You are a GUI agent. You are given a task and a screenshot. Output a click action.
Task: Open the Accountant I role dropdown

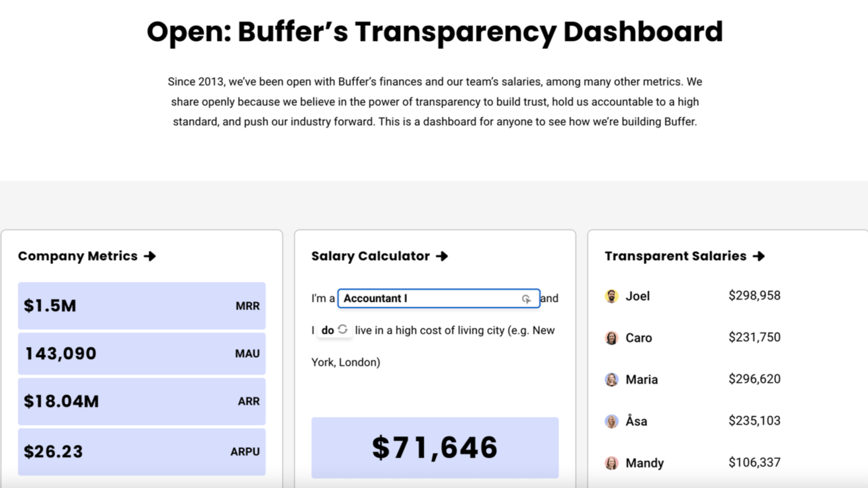pos(432,299)
